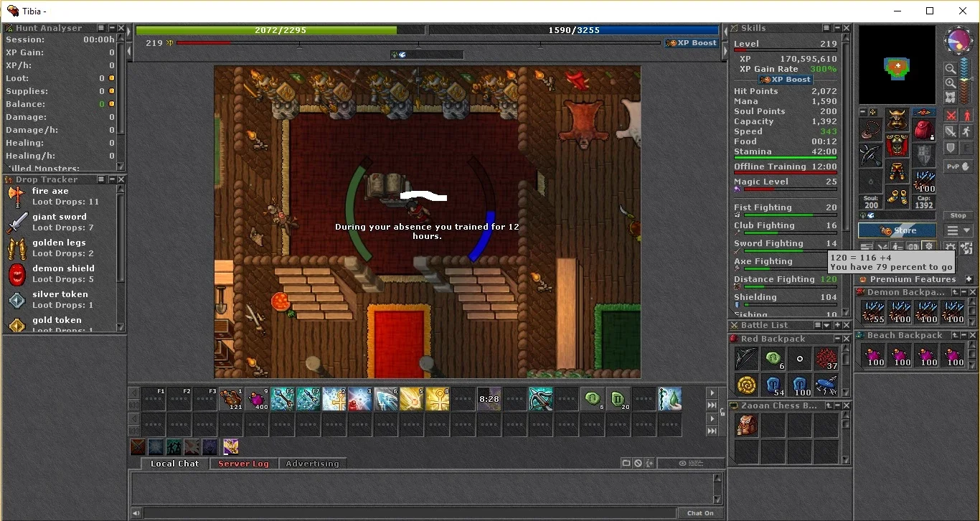The height and width of the screenshot is (521, 980).
Task: Select the sword and shield balanced mode
Action: tap(951, 132)
